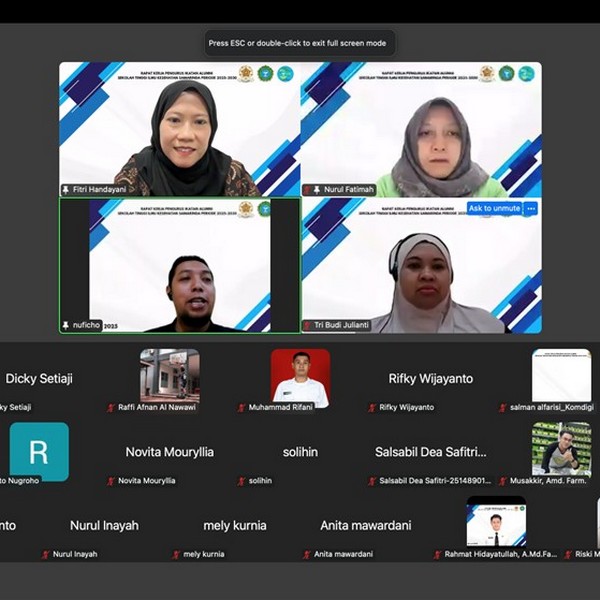The height and width of the screenshot is (600, 600).
Task: Click the teal R avatar tile
Action: [x=39, y=451]
